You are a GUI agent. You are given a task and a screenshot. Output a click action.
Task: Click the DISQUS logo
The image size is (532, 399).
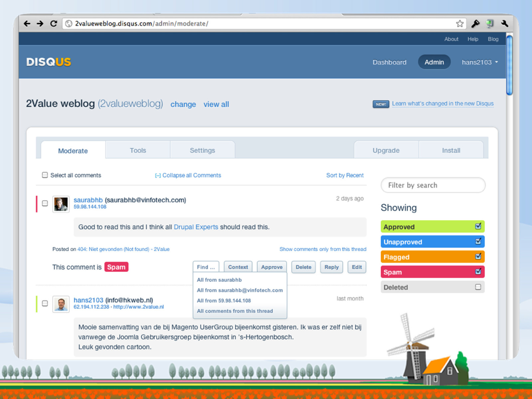pos(49,62)
